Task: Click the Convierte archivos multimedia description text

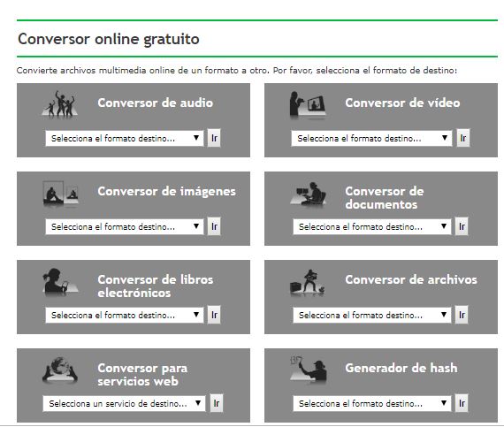Action: pyautogui.click(x=237, y=71)
